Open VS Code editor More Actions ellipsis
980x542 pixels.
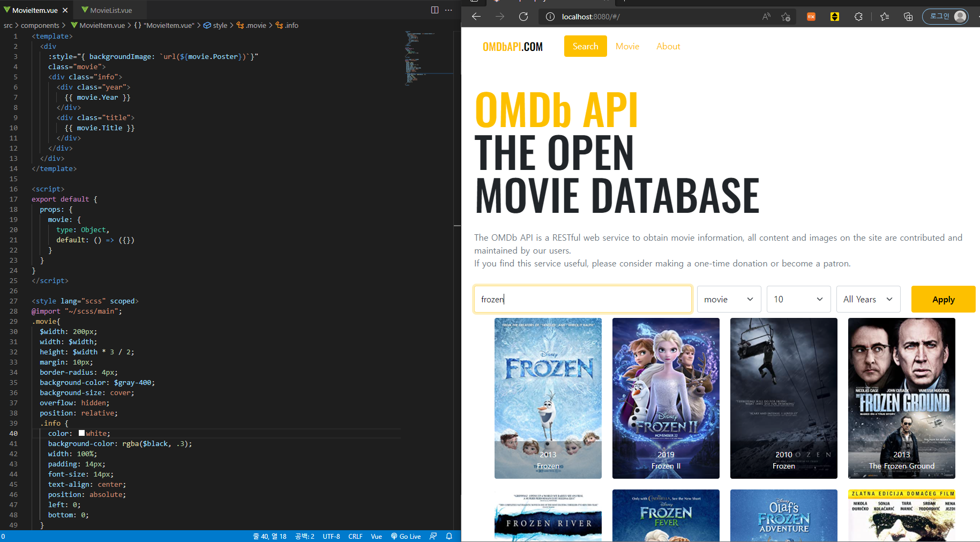448,10
